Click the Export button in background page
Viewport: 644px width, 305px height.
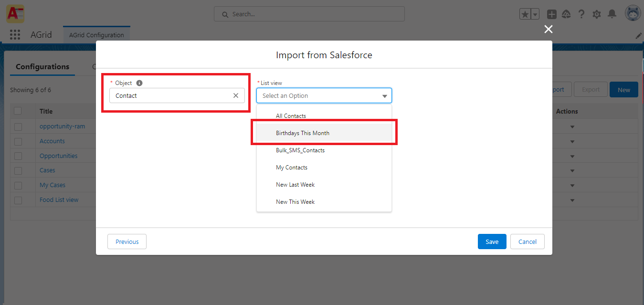pos(591,89)
